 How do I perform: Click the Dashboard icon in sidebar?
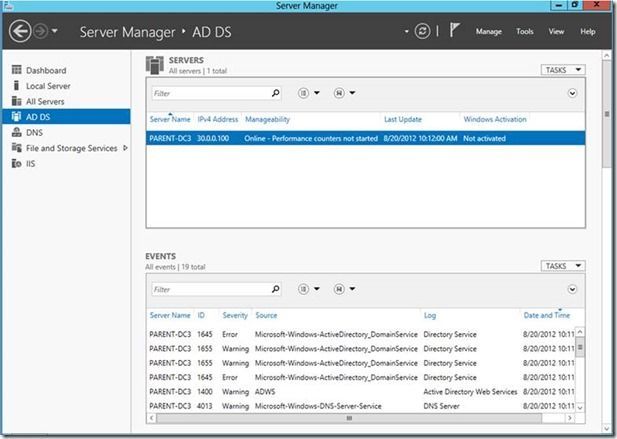click(x=17, y=70)
